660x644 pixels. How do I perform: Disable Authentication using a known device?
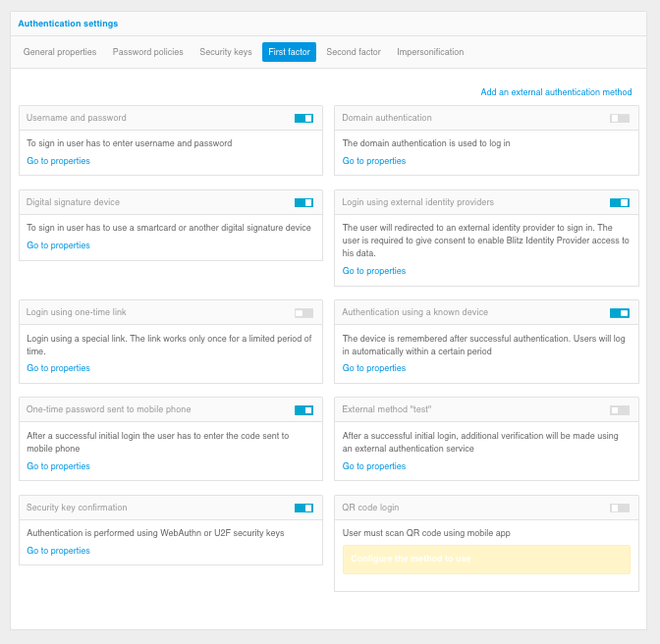619,313
